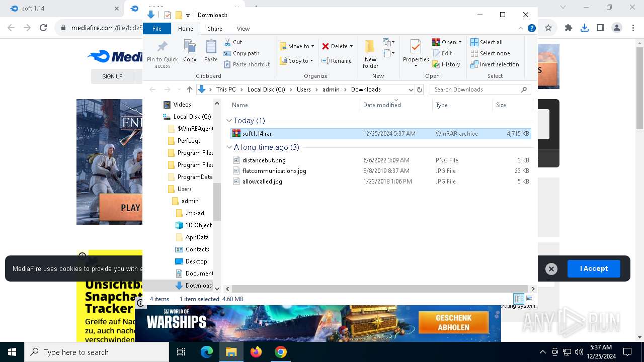Expand the Open button dropdown arrow

coord(460,42)
